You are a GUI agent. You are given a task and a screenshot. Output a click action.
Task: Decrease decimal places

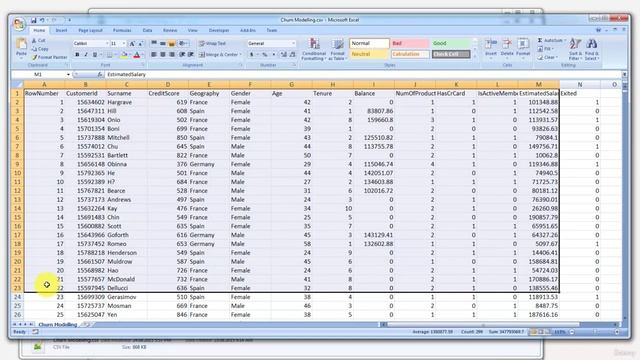coord(292,54)
